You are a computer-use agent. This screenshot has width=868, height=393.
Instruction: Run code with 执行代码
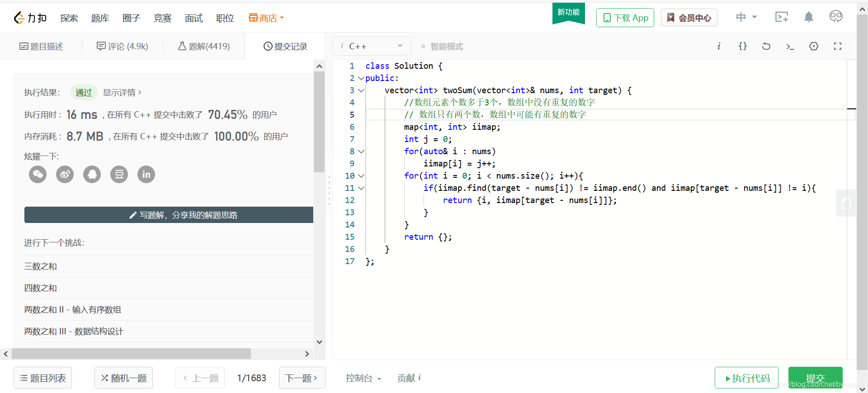point(746,378)
